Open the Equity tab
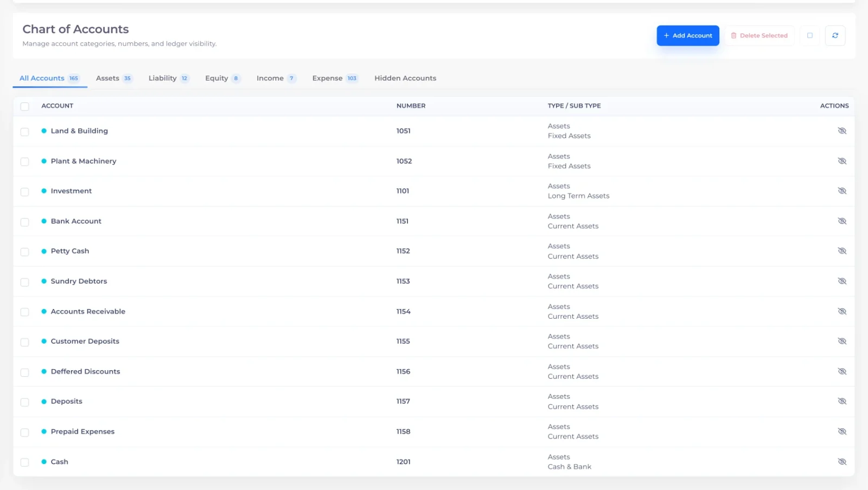This screenshot has height=490, width=868. coord(222,78)
